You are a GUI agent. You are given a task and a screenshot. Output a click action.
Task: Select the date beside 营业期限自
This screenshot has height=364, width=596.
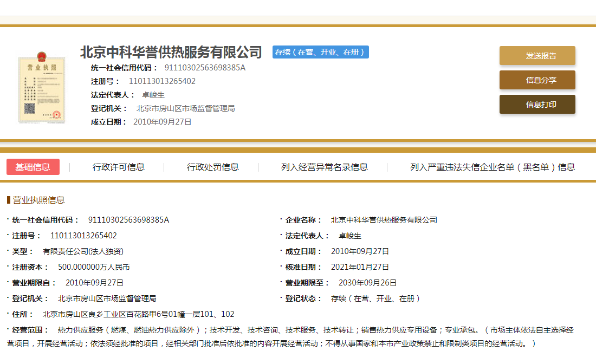[94, 283]
